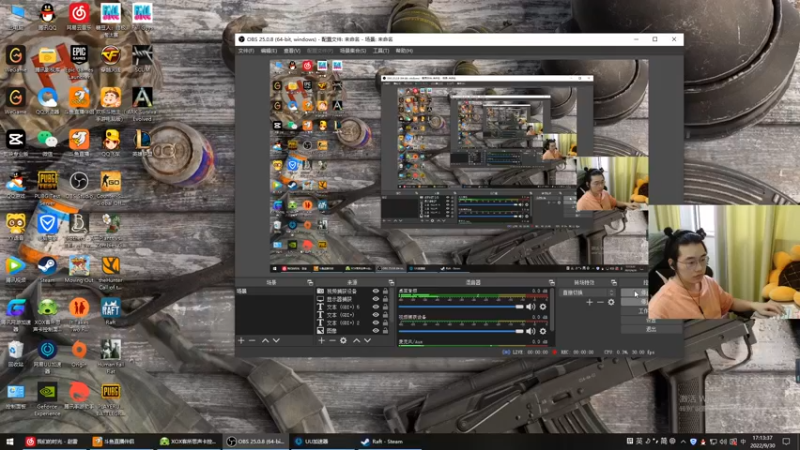Lock the display capture source
This screenshot has height=450, width=800.
click(x=385, y=299)
